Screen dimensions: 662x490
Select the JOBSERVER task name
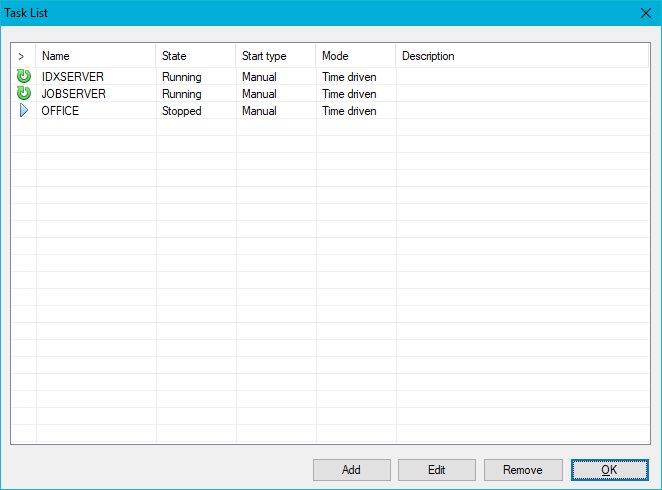pyautogui.click(x=74, y=94)
